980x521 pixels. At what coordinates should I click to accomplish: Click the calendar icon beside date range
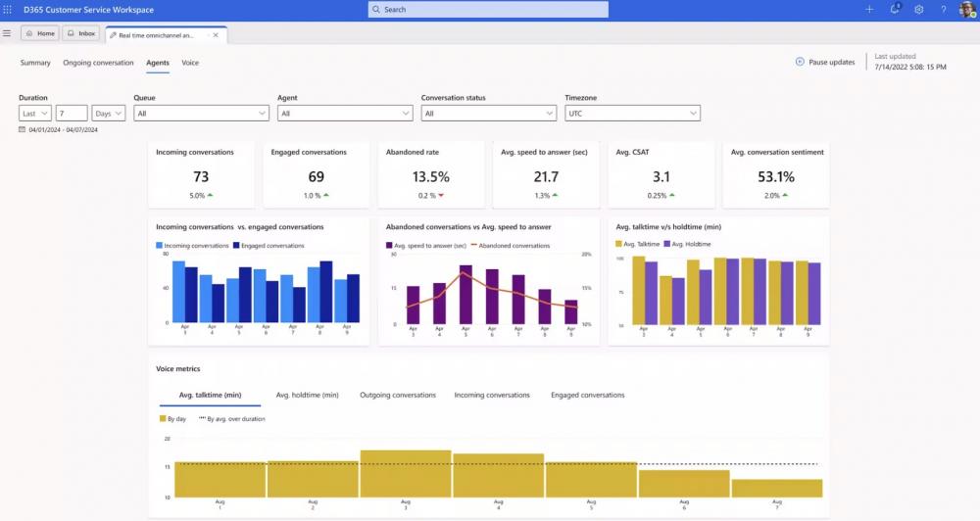click(x=23, y=129)
